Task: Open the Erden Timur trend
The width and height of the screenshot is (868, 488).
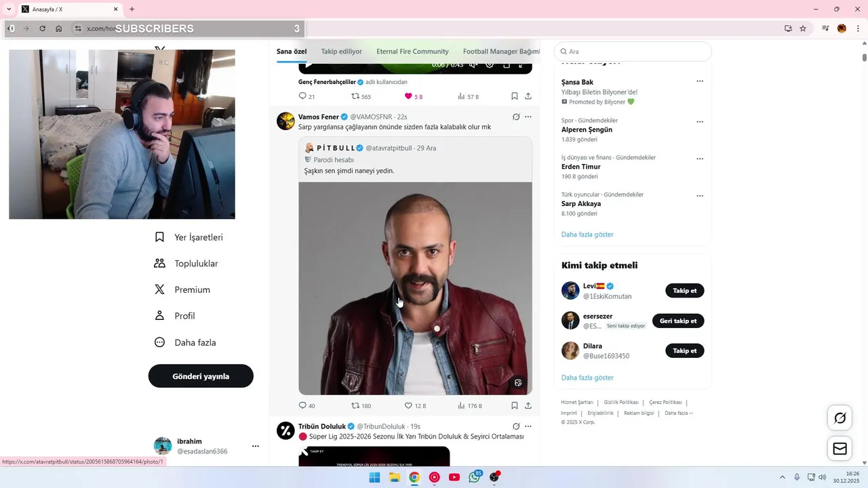Action: [581, 167]
